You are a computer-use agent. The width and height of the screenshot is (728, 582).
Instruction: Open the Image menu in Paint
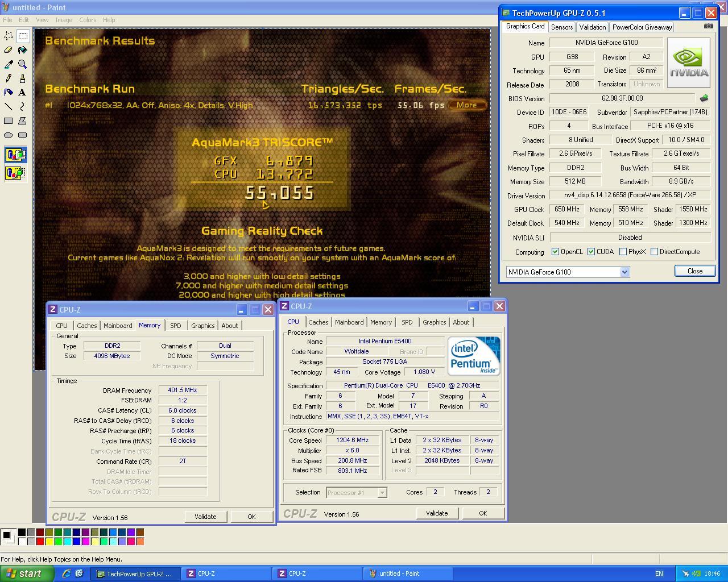click(x=64, y=20)
